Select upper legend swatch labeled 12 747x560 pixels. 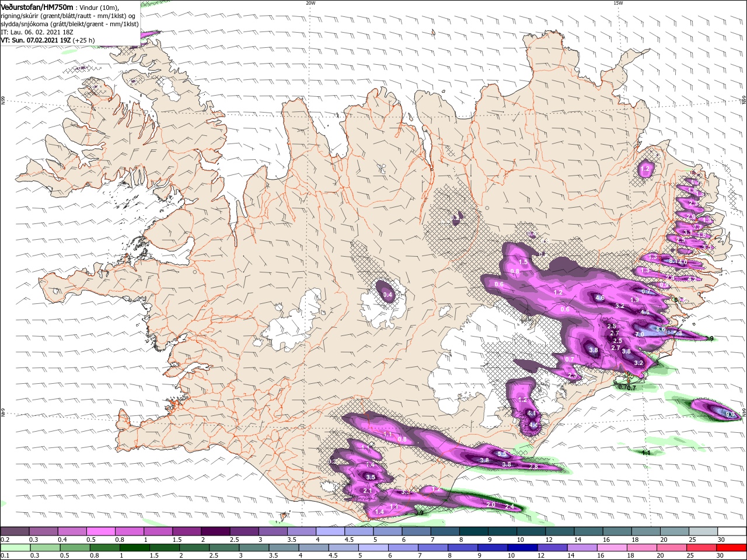[x=560, y=531]
